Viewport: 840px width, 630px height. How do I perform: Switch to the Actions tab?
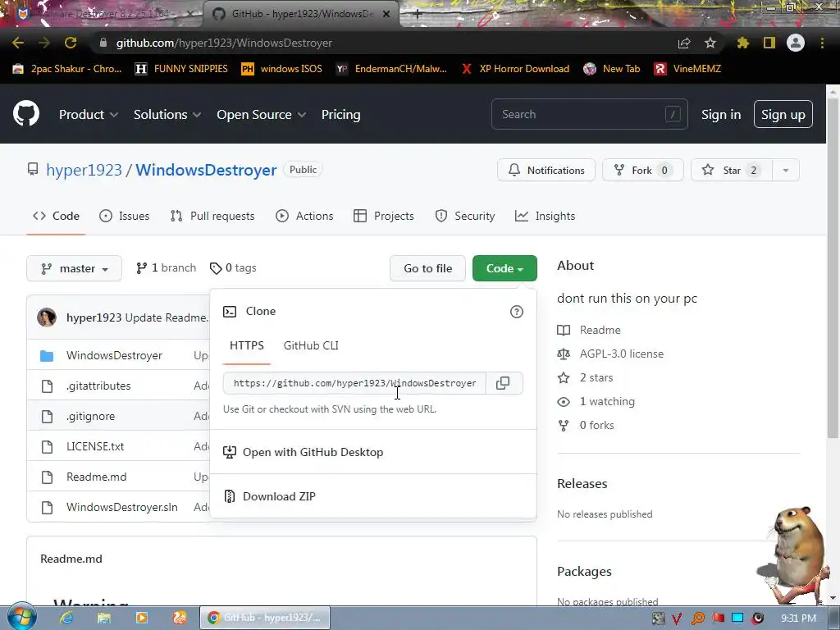click(304, 216)
